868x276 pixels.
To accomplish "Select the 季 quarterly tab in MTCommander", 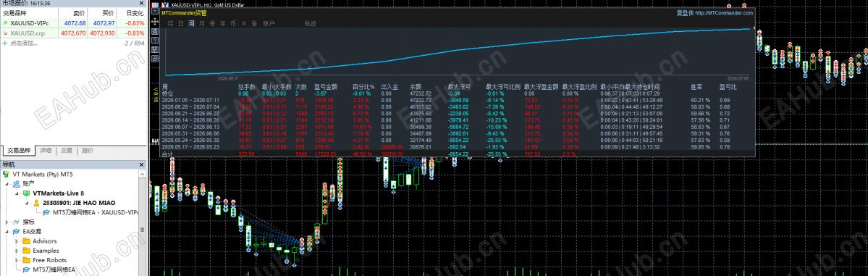I will pyautogui.click(x=213, y=23).
